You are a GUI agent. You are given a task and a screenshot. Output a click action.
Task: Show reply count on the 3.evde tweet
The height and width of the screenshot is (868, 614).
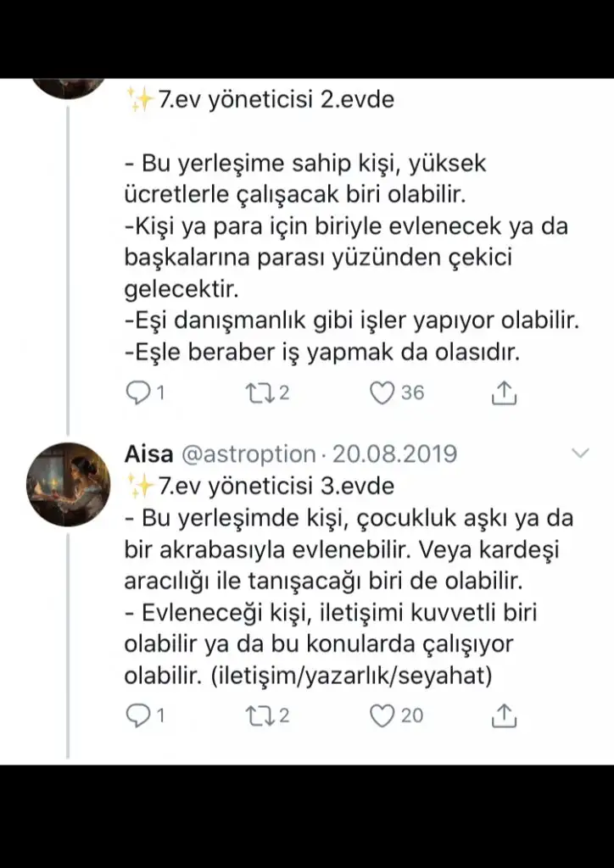159,716
